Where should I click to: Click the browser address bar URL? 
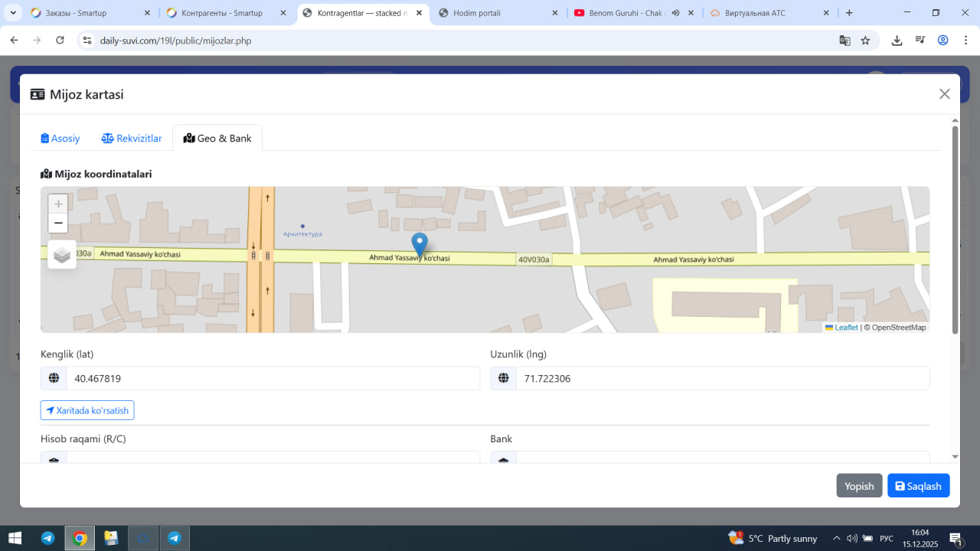[176, 41]
